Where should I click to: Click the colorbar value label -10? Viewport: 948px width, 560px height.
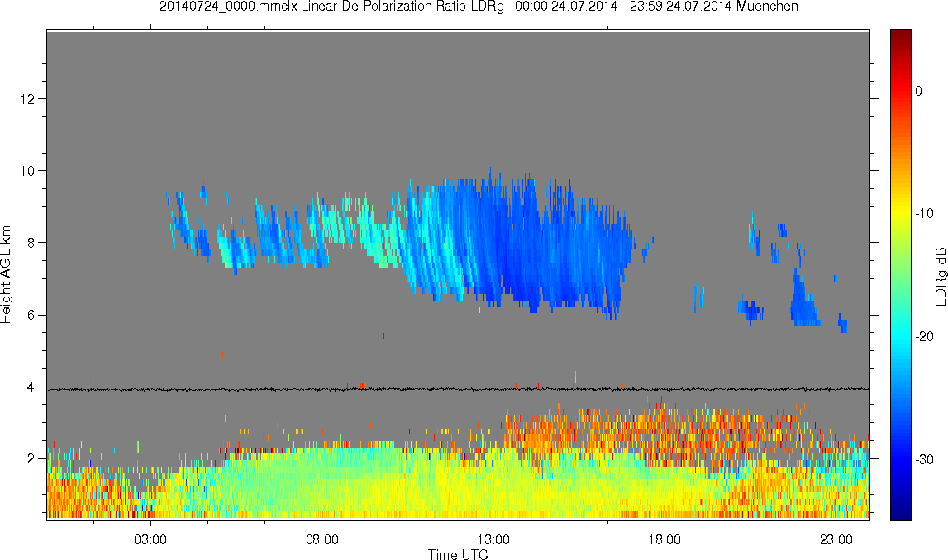[924, 213]
